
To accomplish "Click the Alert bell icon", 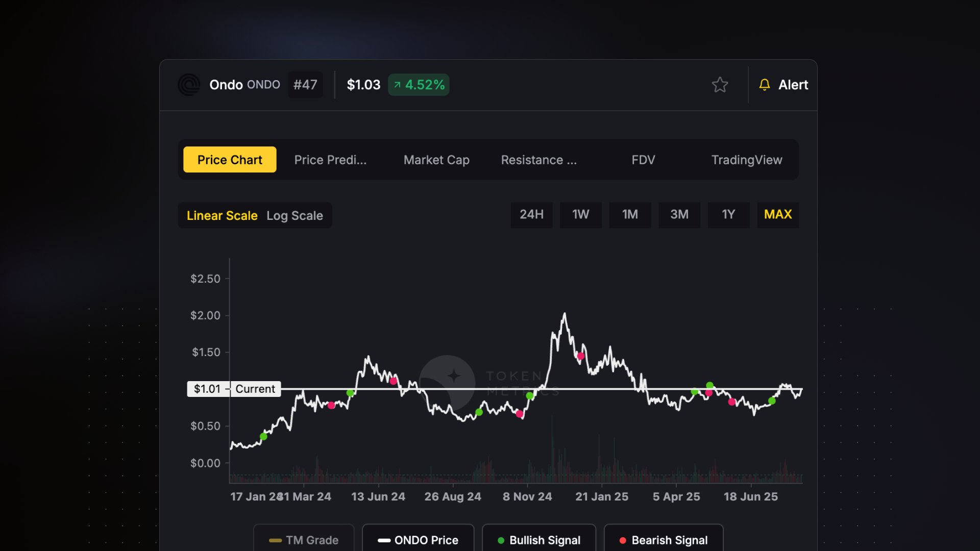I will coord(764,85).
